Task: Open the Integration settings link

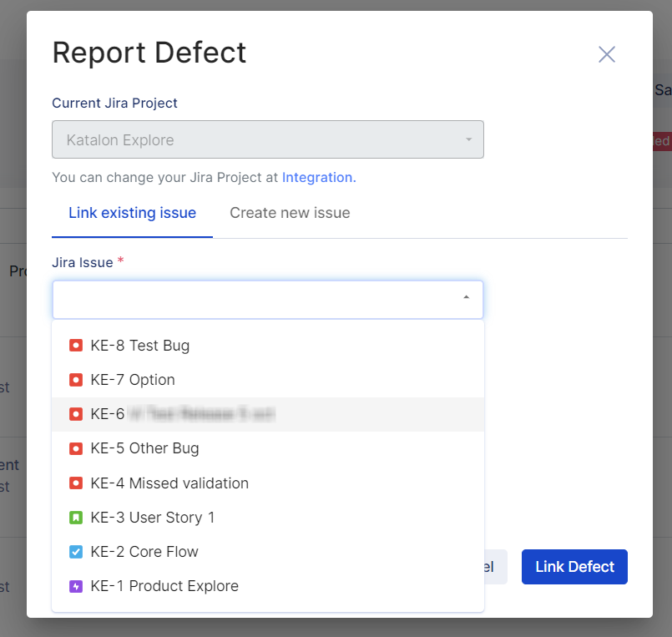Action: click(x=318, y=177)
